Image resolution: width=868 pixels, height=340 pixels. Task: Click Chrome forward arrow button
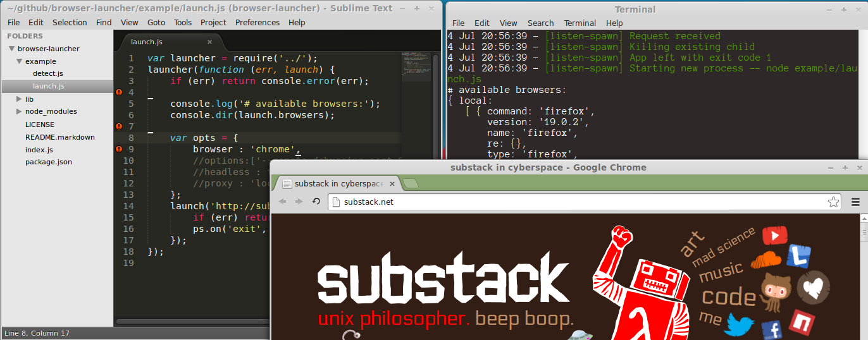click(x=299, y=202)
